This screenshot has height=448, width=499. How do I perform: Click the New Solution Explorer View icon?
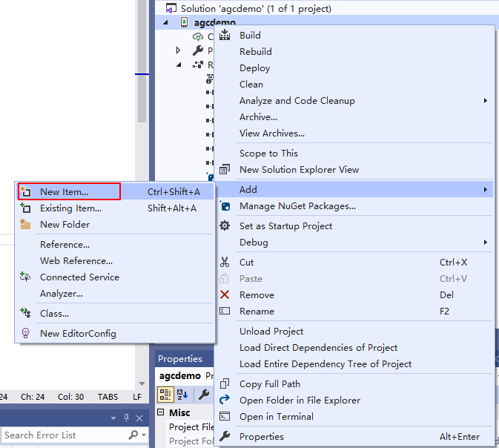(x=225, y=170)
